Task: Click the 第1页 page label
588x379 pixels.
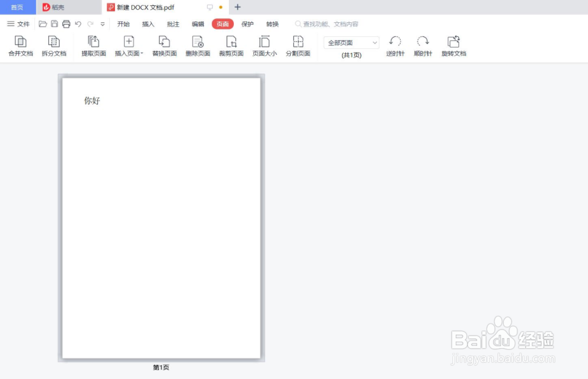Action: coord(161,368)
